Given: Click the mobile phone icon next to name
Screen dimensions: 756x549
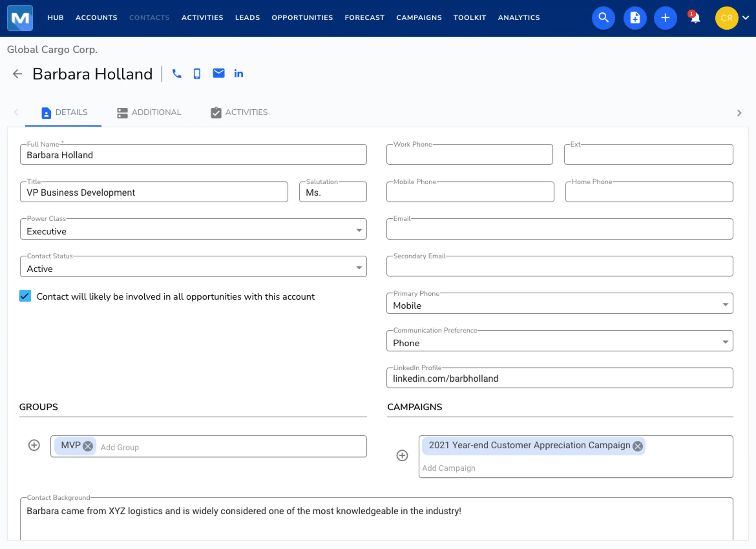Looking at the screenshot, I should point(197,74).
